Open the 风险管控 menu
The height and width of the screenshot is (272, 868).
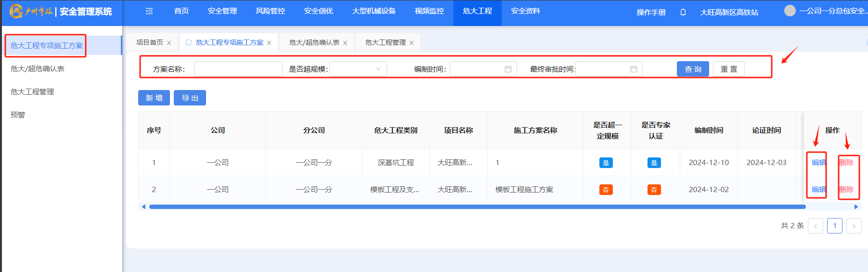coord(270,11)
